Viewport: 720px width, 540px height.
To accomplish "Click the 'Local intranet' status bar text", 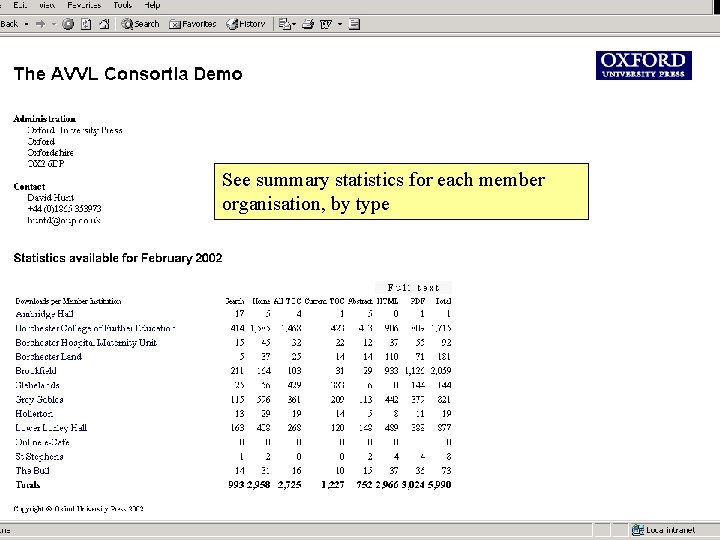I will pyautogui.click(x=670, y=530).
